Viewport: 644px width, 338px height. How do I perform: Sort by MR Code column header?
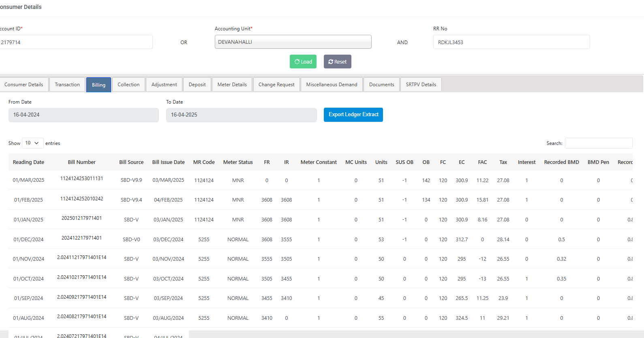coord(204,162)
